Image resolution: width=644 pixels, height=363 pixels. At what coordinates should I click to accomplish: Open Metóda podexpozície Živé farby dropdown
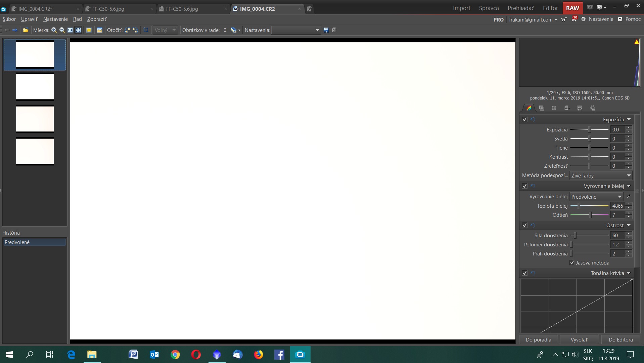tap(600, 175)
